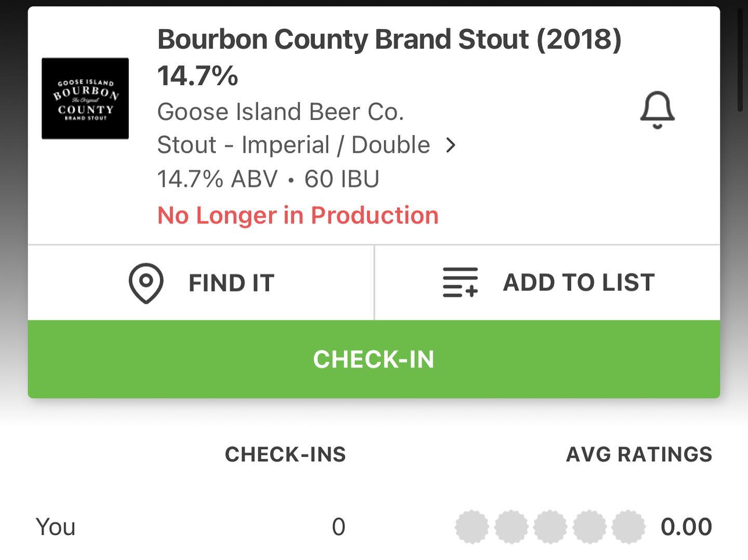Select the second rating circle

coord(511,527)
